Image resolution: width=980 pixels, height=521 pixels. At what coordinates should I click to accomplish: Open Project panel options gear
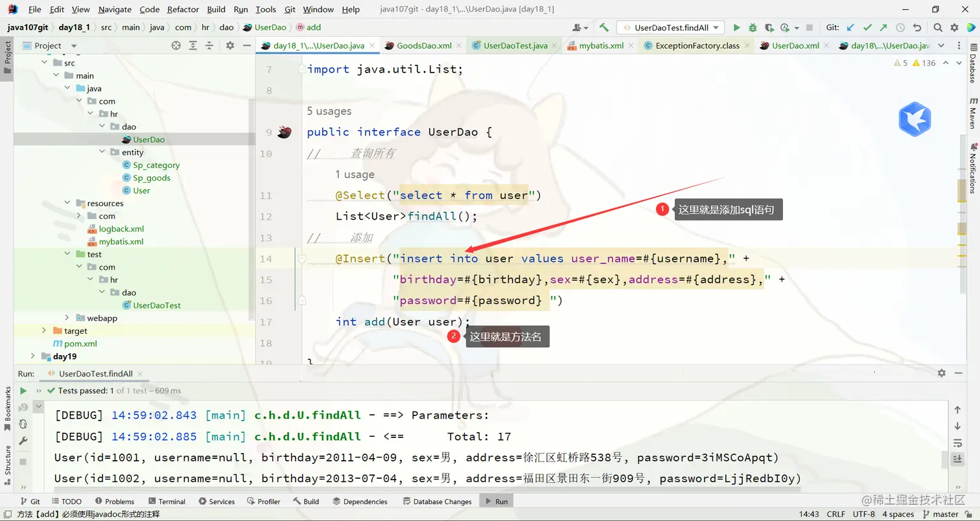tap(230, 45)
